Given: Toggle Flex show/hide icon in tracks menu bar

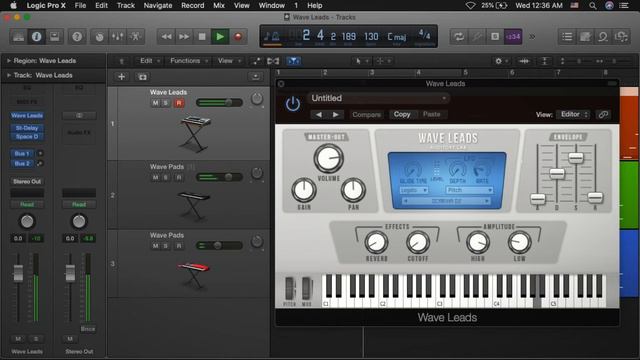Looking at the screenshot, I should tap(273, 61).
